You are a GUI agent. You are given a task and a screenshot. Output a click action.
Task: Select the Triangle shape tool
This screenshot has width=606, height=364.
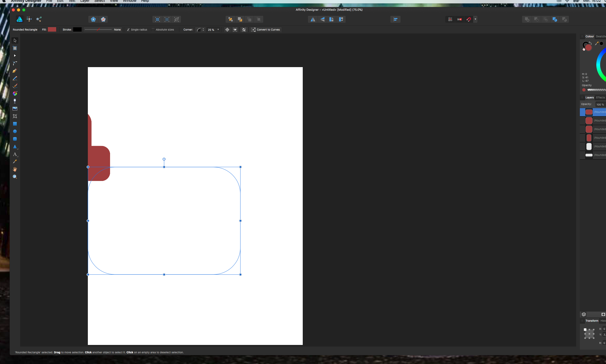pyautogui.click(x=15, y=147)
